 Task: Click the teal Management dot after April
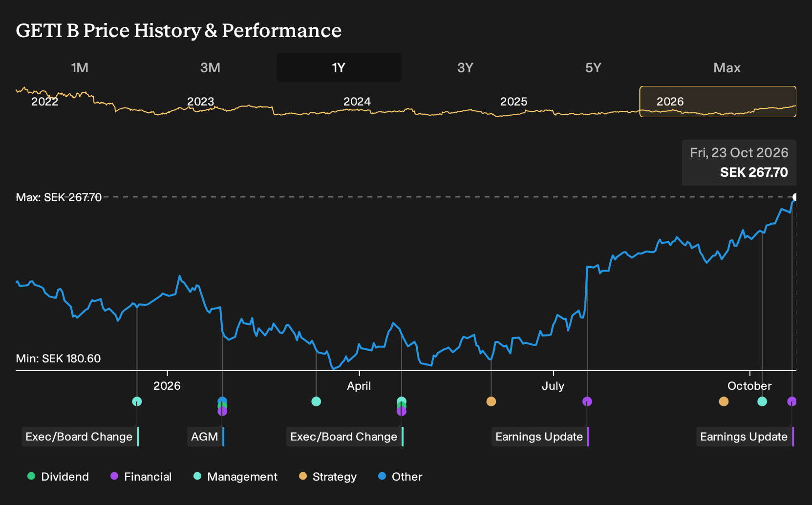click(402, 401)
